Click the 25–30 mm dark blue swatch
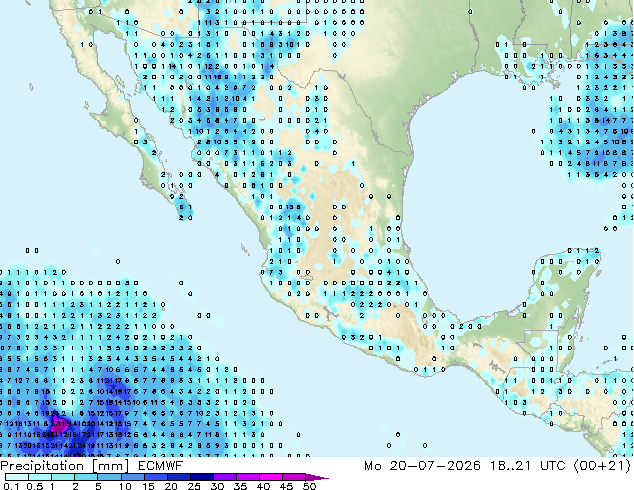Screen dimensions: 634x490 click(202, 477)
